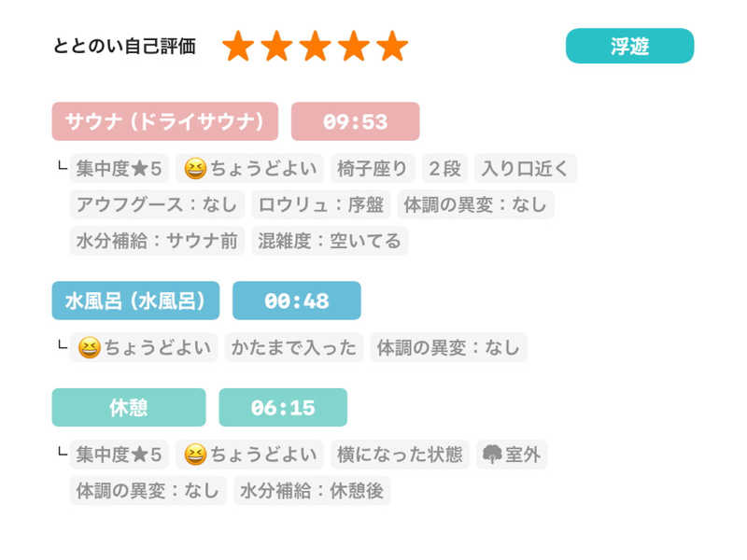Click the rest time 06:15
747x560 pixels.
[283, 408]
